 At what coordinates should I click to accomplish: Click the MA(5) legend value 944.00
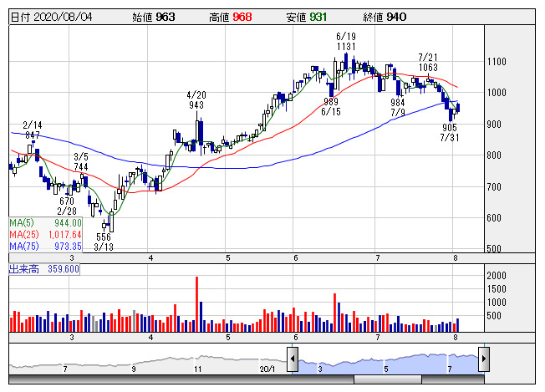point(68,223)
